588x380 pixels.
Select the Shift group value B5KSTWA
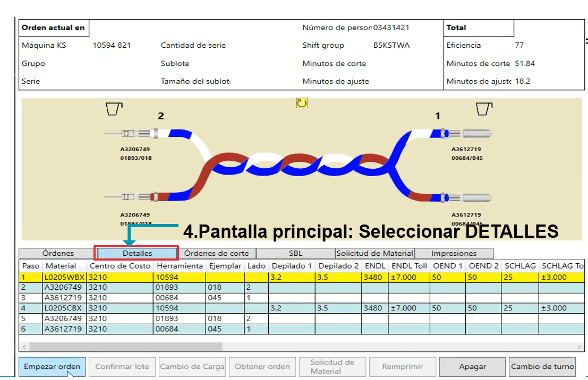pyautogui.click(x=391, y=45)
